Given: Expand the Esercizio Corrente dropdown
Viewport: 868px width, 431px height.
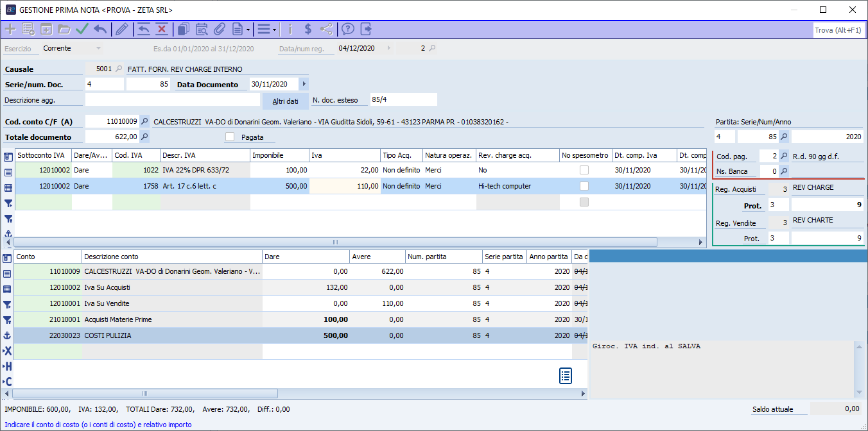Looking at the screenshot, I should point(98,48).
